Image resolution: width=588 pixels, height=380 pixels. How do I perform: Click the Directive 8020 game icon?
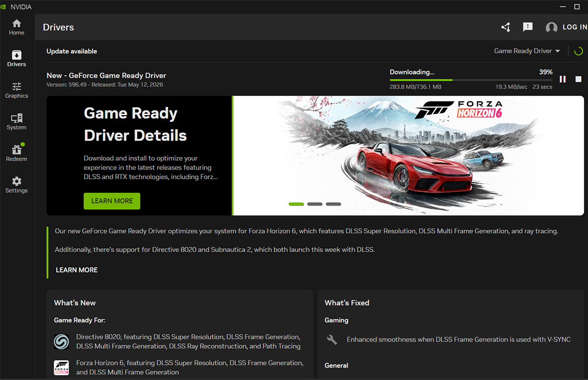[61, 341]
